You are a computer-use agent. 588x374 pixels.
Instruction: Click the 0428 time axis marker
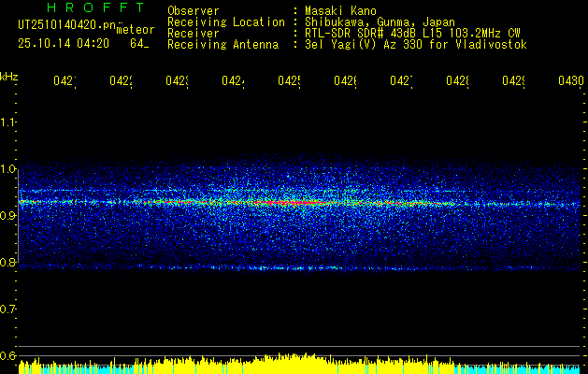[x=457, y=80]
